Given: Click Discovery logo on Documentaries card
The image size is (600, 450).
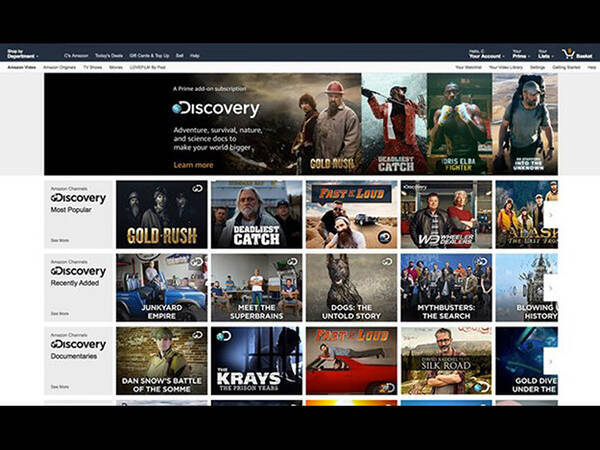Looking at the screenshot, I should click(78, 344).
